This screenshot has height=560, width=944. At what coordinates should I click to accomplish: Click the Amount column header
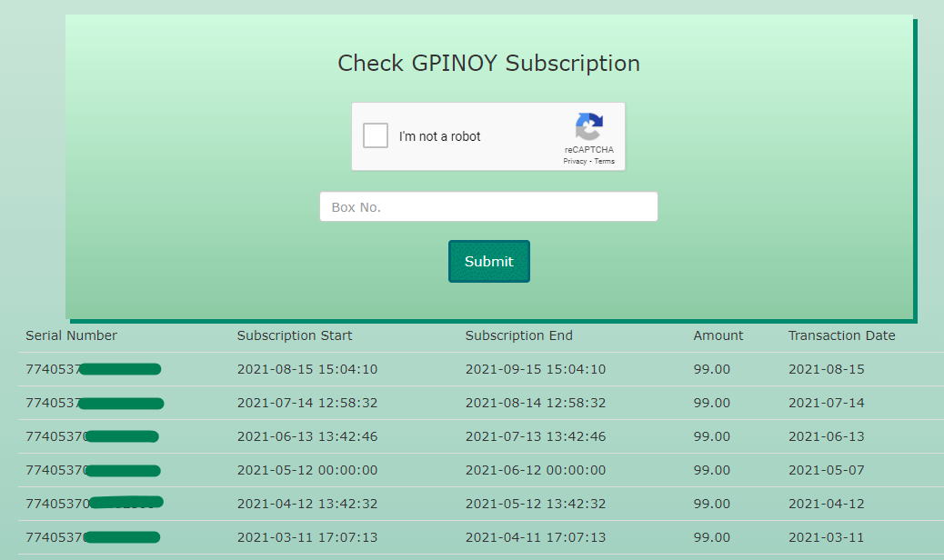(718, 335)
